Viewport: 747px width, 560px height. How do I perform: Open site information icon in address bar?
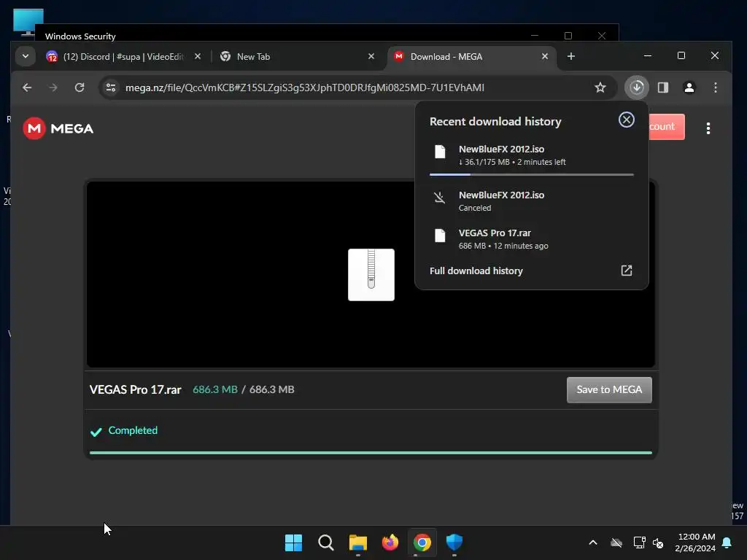(111, 87)
